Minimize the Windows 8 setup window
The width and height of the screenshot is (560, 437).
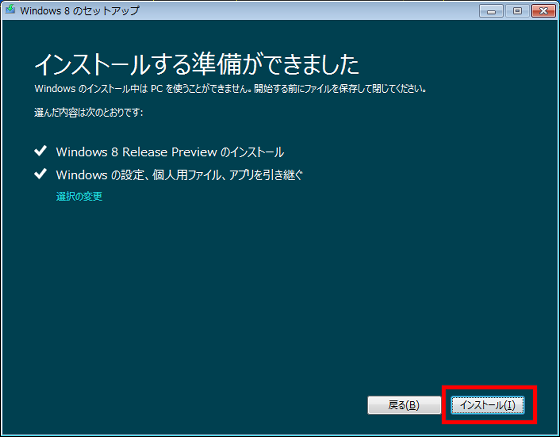click(491, 11)
